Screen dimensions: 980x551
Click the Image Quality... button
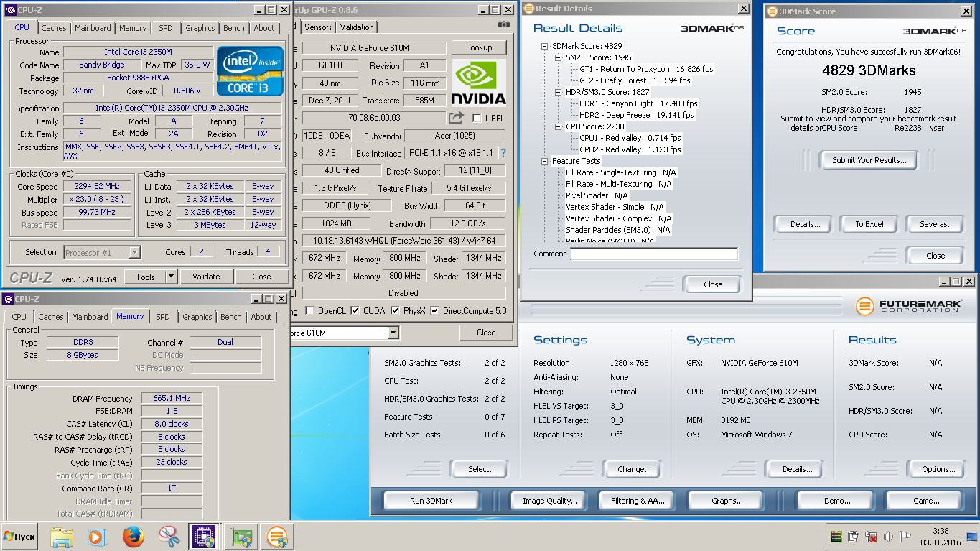550,501
